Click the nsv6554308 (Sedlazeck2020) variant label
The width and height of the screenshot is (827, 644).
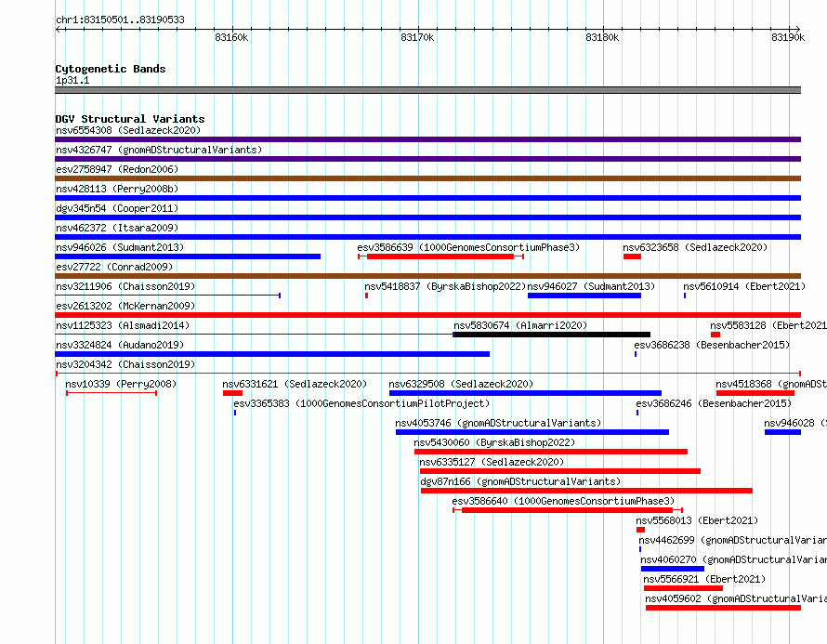tap(128, 130)
